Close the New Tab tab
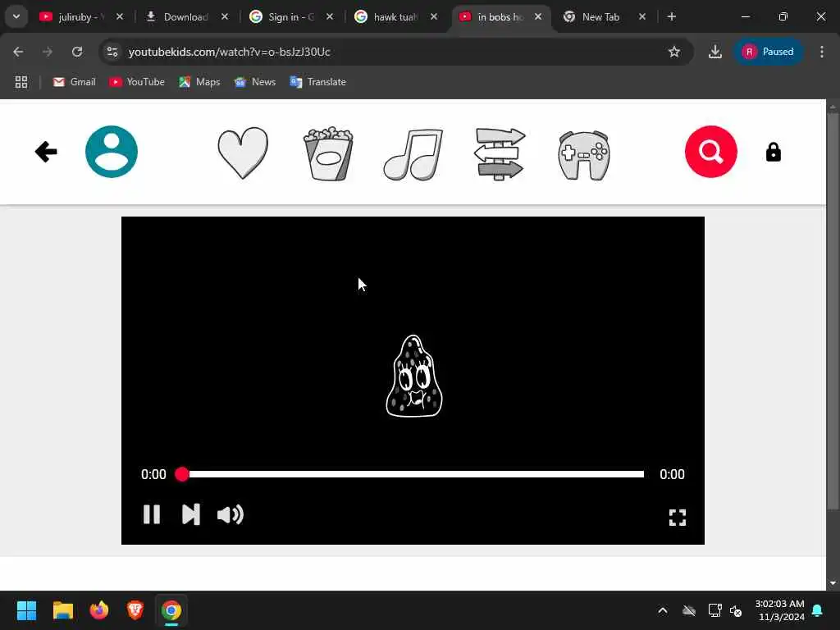Screen dimensions: 840x630 641,17
